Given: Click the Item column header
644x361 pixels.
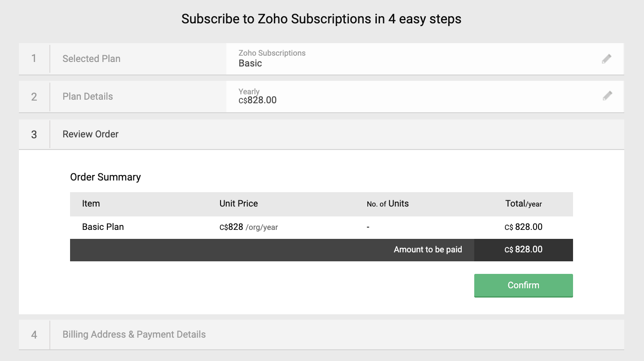Looking at the screenshot, I should [x=91, y=204].
